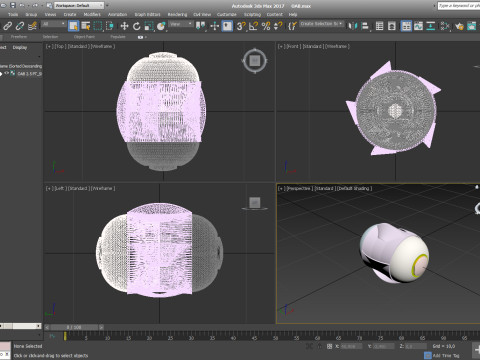Viewport: 480px width, 360px height.
Task: Click the time slider 0/100 handle
Action: click(74, 327)
